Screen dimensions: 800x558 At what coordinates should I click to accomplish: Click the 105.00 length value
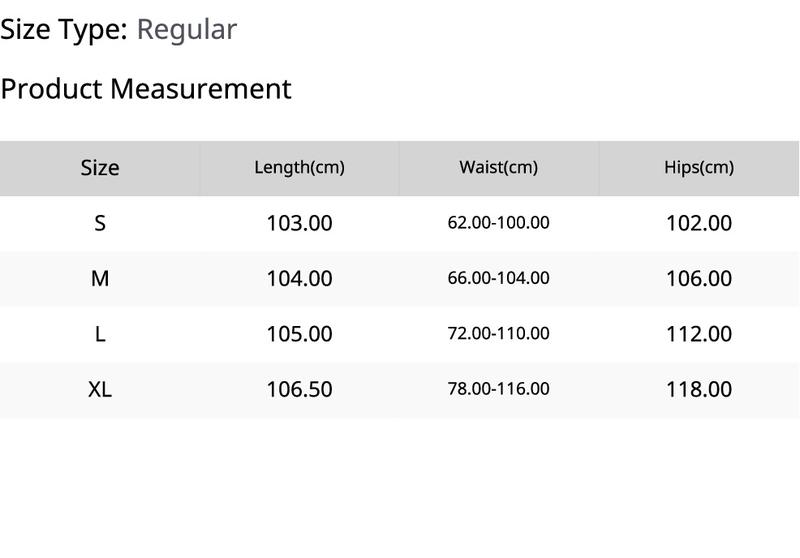299,334
